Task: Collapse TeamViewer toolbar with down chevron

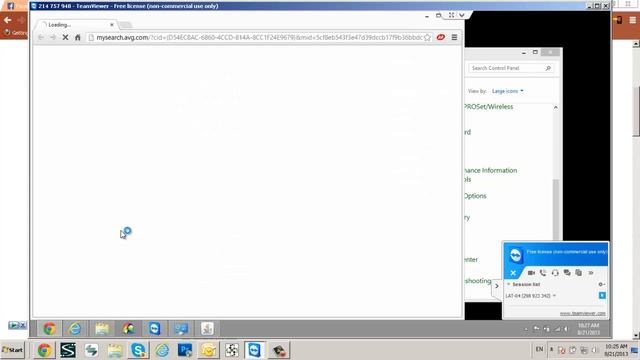Action: pyautogui.click(x=462, y=15)
